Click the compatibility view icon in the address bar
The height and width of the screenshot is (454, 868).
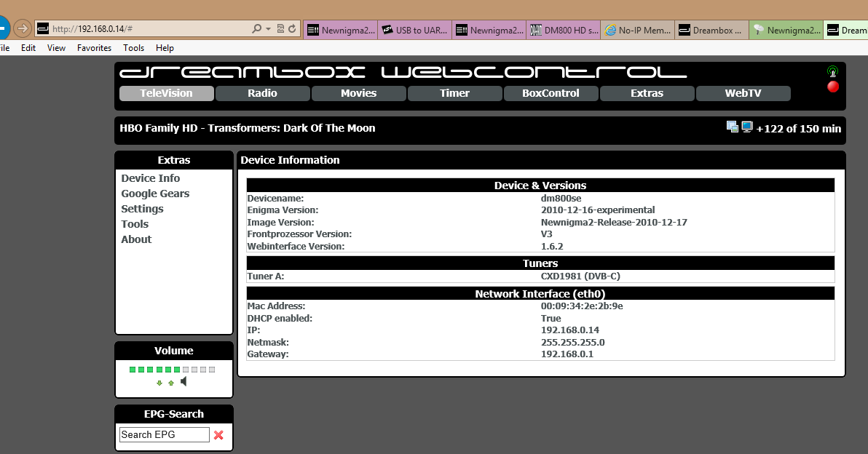tap(280, 29)
